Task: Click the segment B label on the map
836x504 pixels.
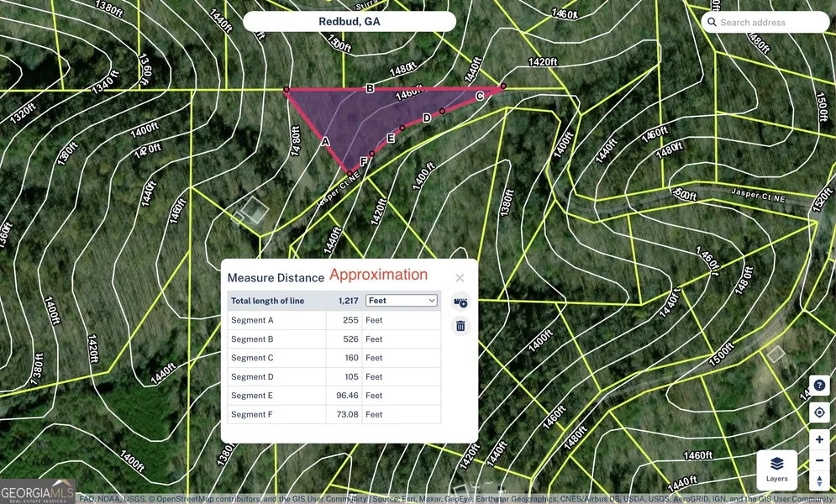Action: pos(370,88)
